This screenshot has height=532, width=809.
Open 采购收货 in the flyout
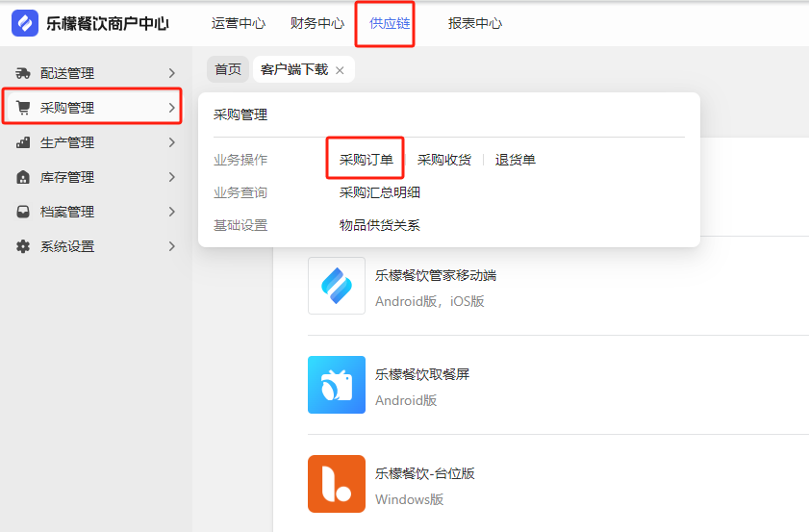(444, 160)
